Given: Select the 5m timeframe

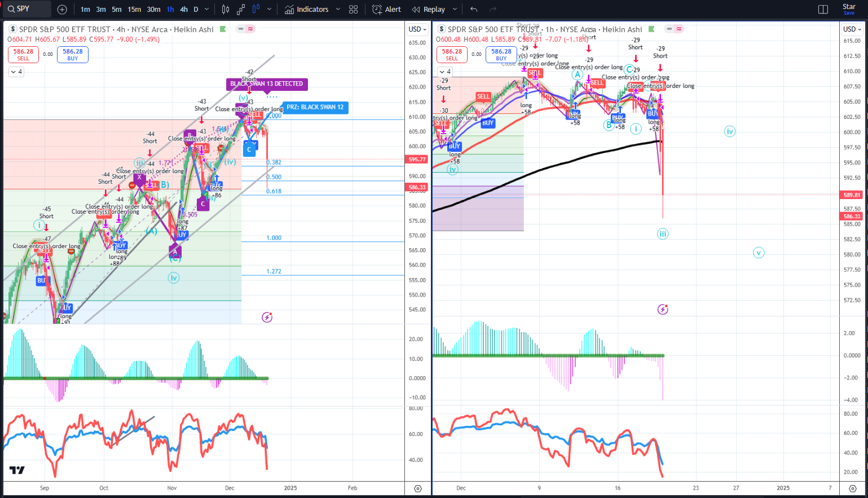Looking at the screenshot, I should tap(117, 9).
